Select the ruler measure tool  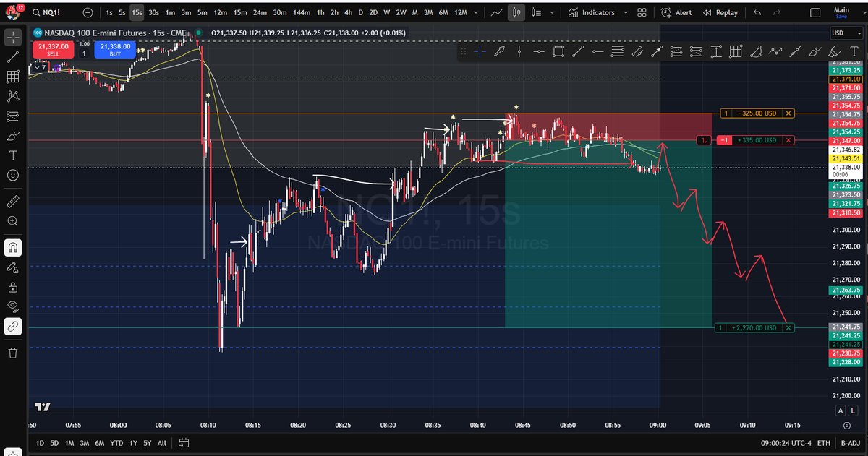click(13, 200)
